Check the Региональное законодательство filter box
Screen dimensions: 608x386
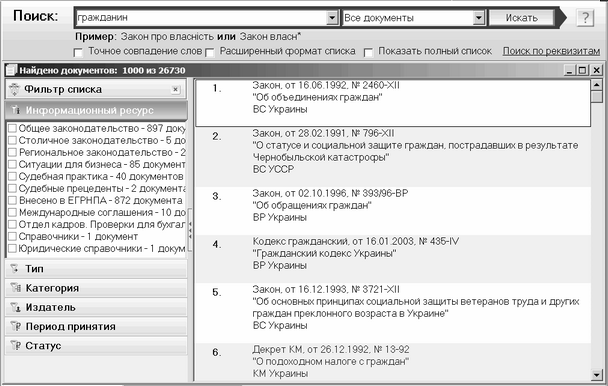pyautogui.click(x=12, y=152)
